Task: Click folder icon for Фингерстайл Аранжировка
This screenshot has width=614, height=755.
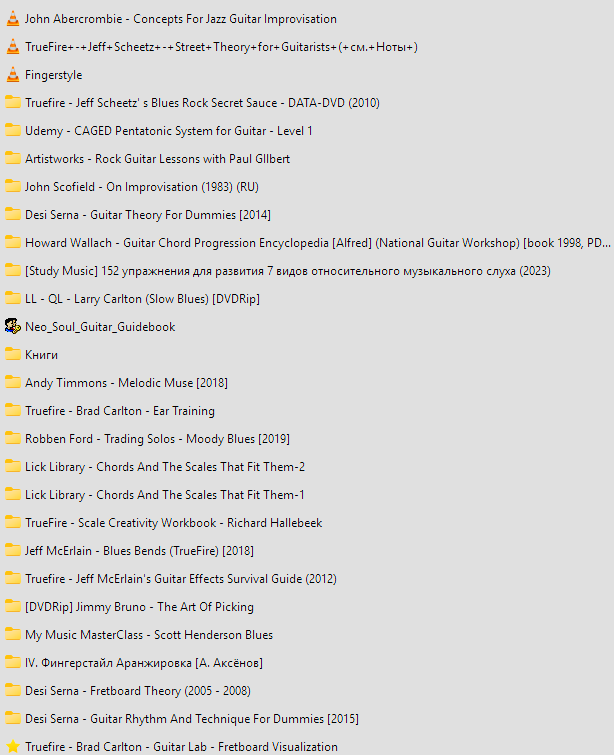Action: 13,662
